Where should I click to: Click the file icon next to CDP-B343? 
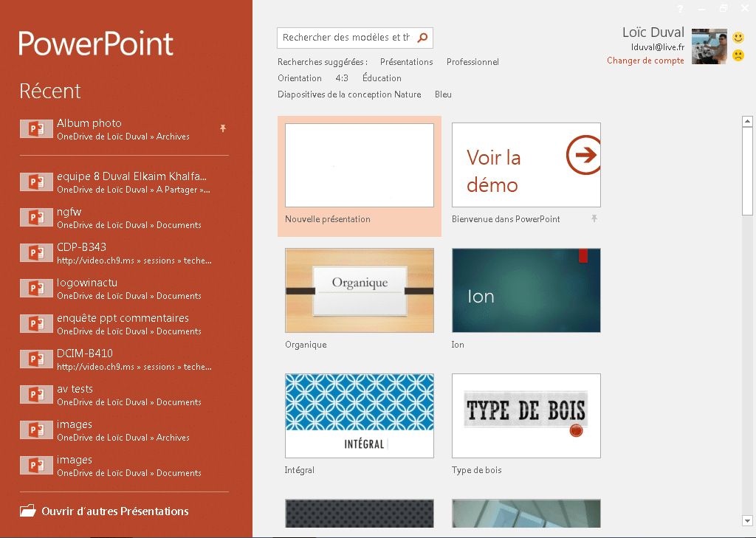[x=36, y=253]
